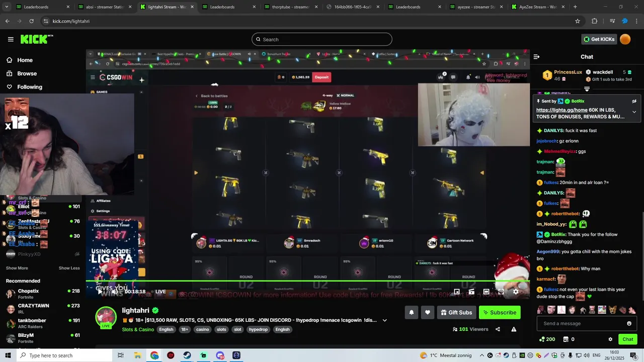Send message with green Chat button
Viewport: 644px width, 362px height.
628,339
